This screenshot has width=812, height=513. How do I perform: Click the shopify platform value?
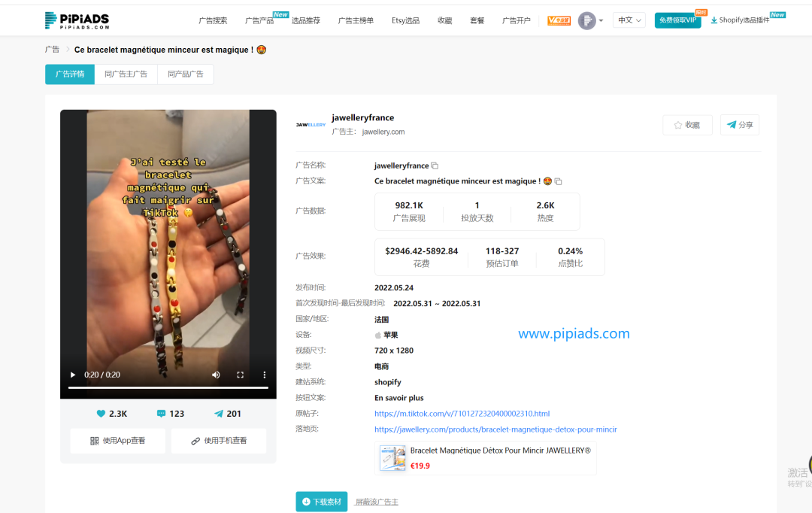[x=388, y=382]
